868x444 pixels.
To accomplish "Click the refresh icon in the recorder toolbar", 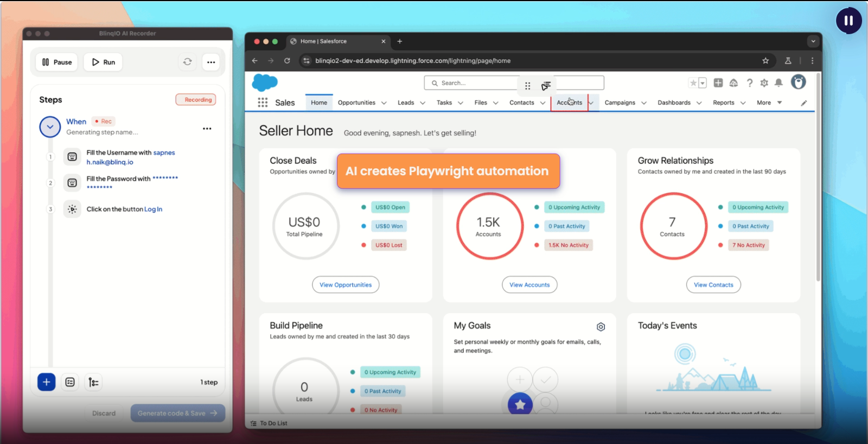I will (x=188, y=62).
